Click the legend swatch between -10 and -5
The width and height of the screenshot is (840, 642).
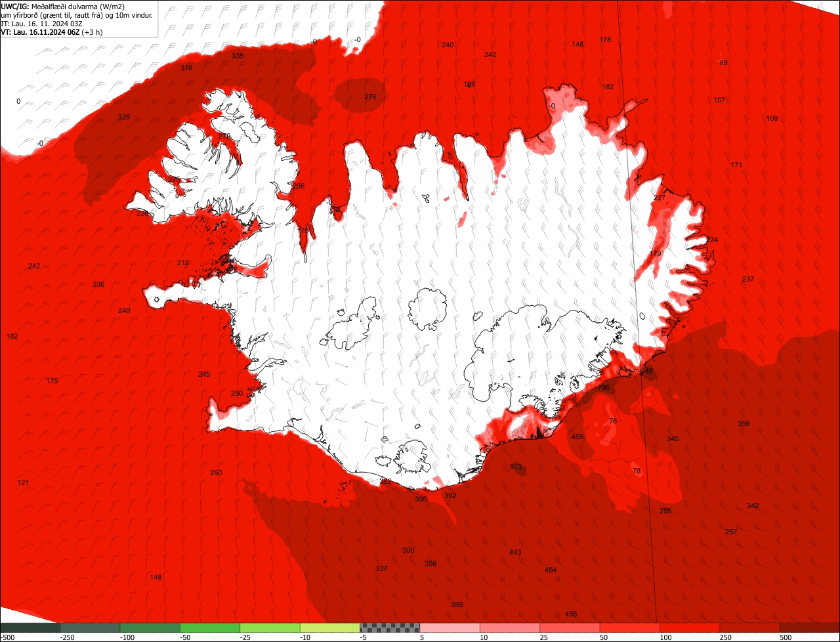(330, 628)
